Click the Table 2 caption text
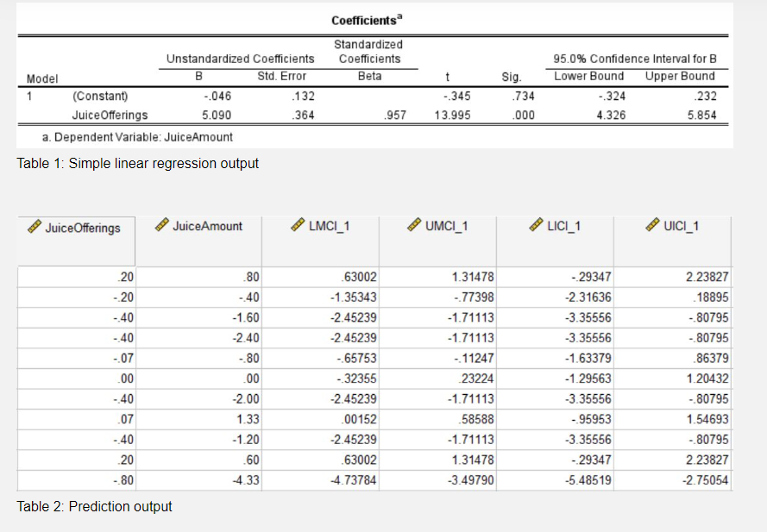The height and width of the screenshot is (532, 767). tap(94, 506)
